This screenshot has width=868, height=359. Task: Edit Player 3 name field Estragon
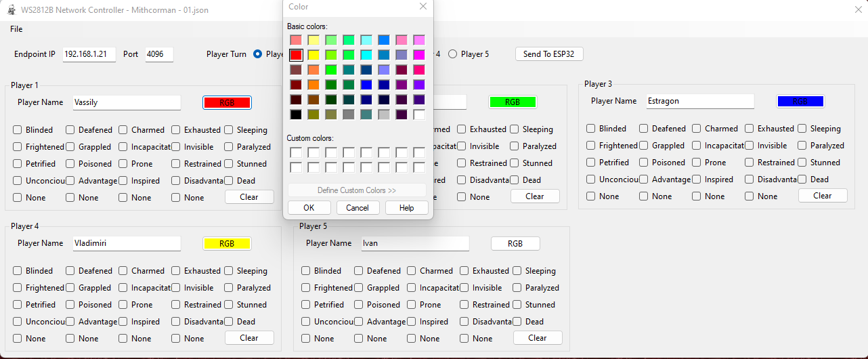click(x=700, y=101)
